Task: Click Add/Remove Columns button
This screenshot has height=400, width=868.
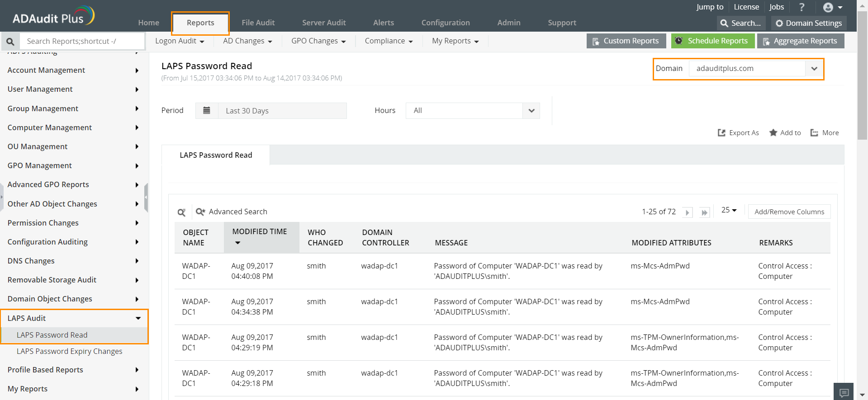Action: pyautogui.click(x=789, y=212)
